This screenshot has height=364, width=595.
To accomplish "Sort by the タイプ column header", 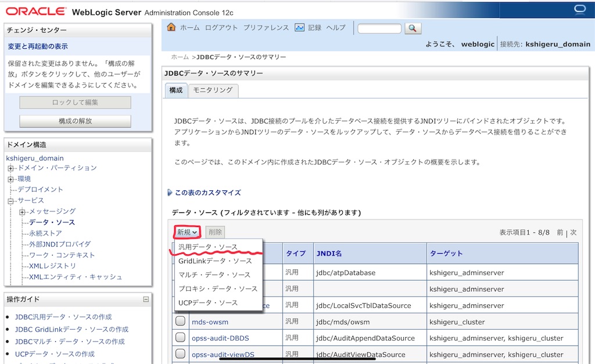I will [x=296, y=253].
